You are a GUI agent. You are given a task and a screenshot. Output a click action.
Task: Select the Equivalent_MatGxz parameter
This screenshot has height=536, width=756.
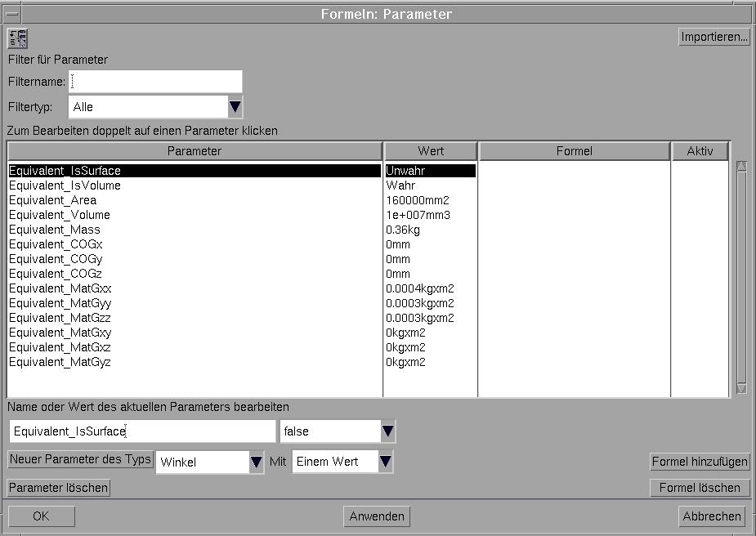click(x=60, y=347)
